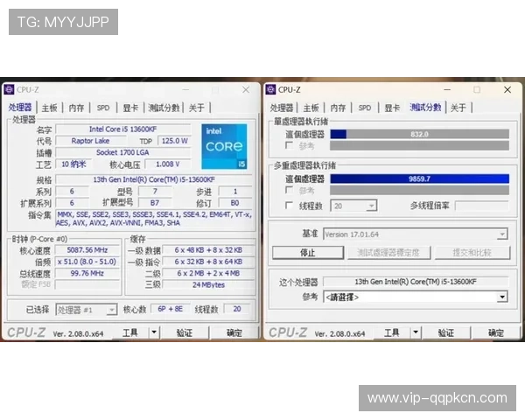
Task: Click the CPU-Z app icon in left window title bar
Action: coord(9,89)
